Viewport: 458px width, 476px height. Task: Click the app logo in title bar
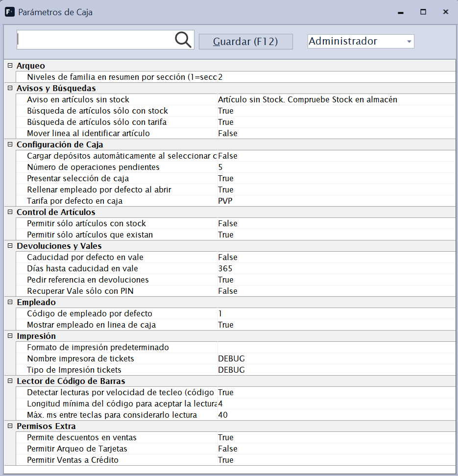[x=10, y=12]
